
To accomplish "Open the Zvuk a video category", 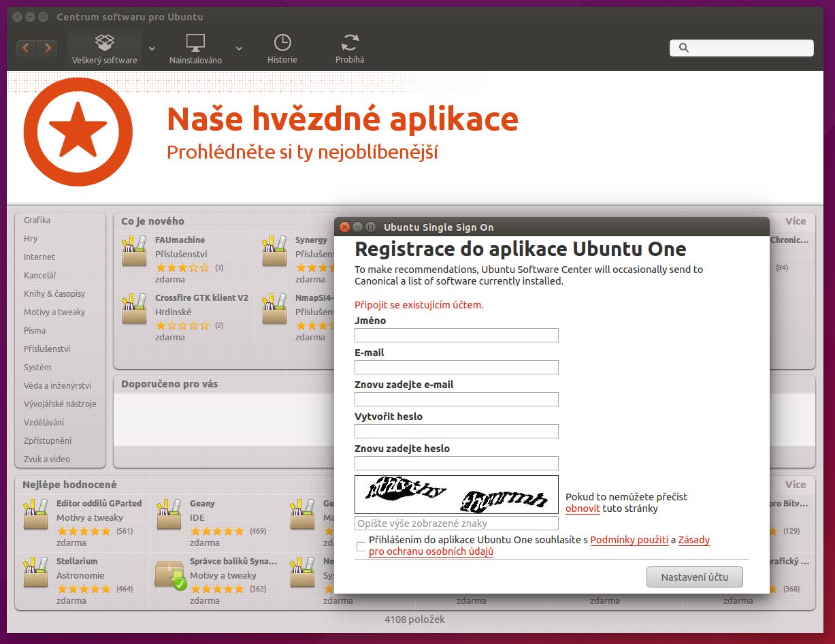I will pos(47,460).
